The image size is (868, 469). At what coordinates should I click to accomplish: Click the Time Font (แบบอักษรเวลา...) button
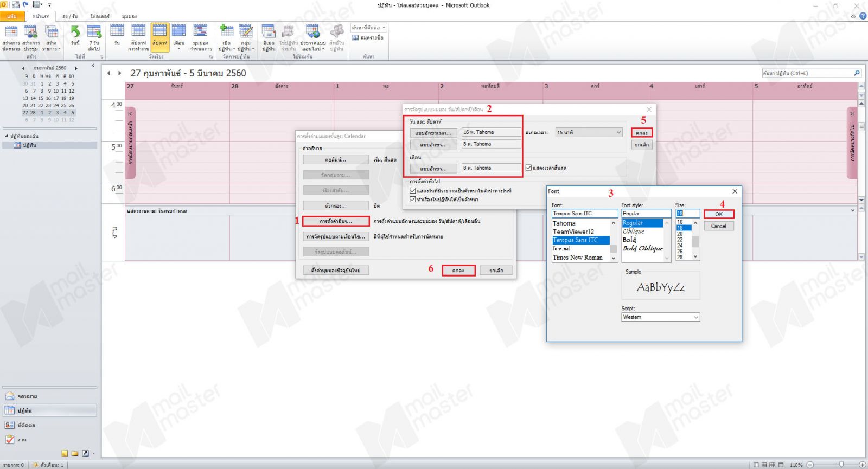433,133
